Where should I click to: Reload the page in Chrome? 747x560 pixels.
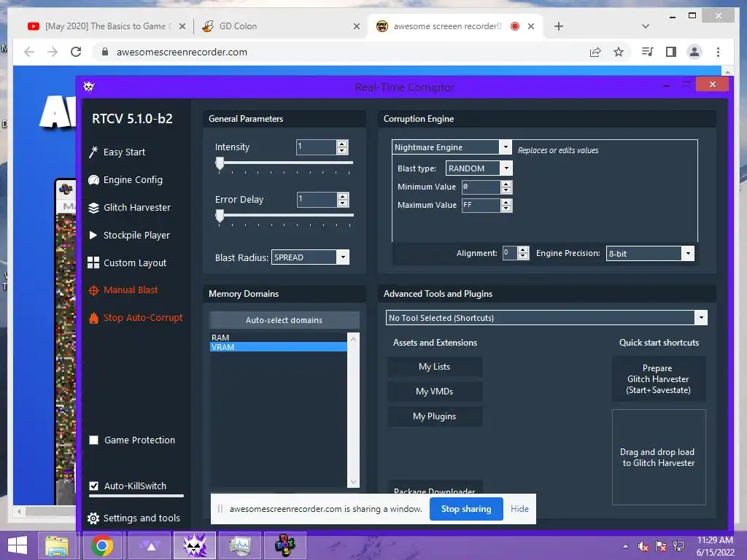[x=76, y=52]
